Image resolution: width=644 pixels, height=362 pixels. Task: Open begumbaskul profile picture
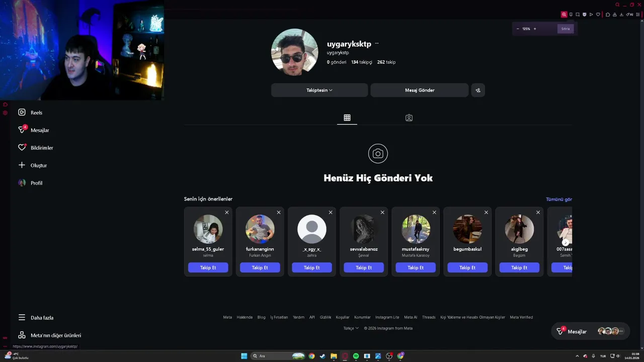tap(467, 229)
